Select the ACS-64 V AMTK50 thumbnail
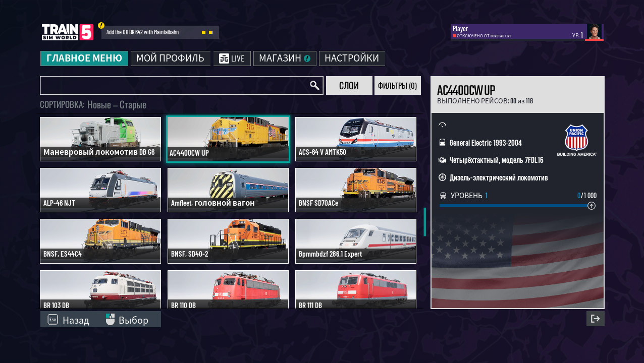The image size is (644, 363). [355, 139]
